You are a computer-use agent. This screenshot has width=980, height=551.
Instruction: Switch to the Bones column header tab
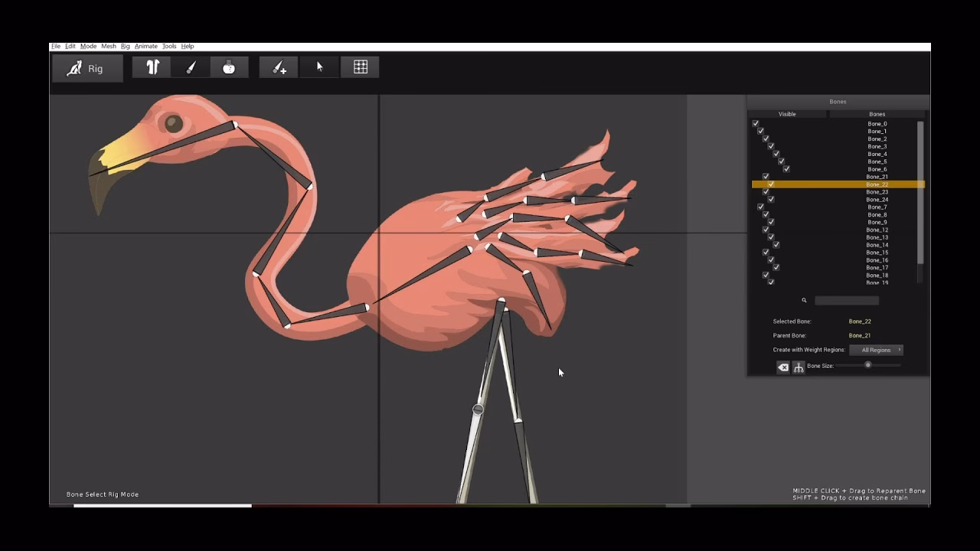point(877,114)
